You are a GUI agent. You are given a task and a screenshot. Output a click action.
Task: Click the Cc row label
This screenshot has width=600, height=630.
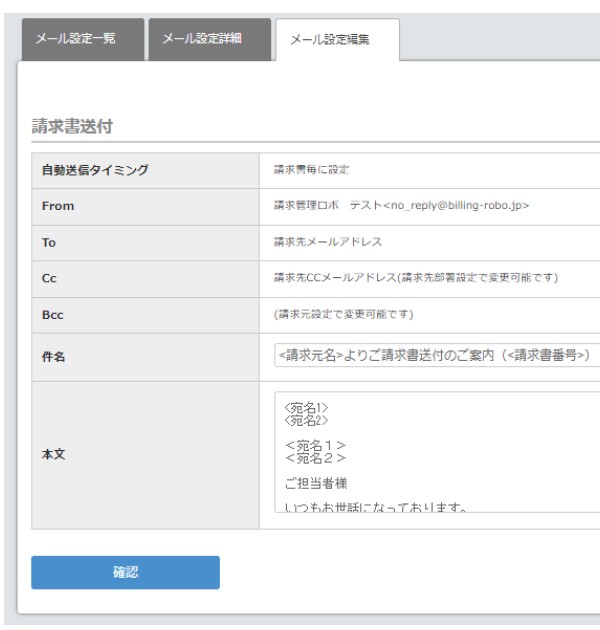tap(47, 278)
